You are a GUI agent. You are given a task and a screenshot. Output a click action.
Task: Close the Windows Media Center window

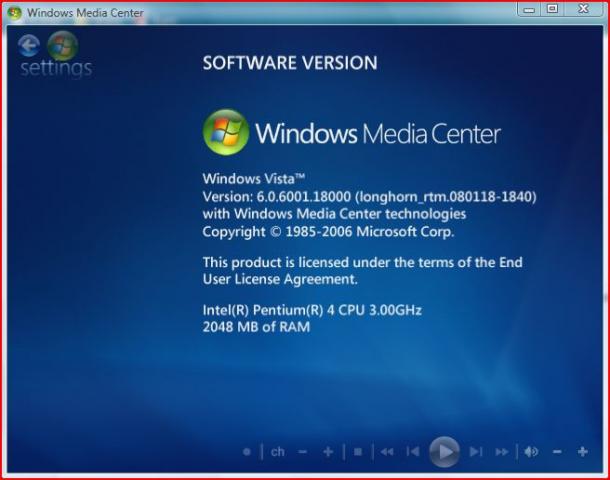[x=583, y=9]
